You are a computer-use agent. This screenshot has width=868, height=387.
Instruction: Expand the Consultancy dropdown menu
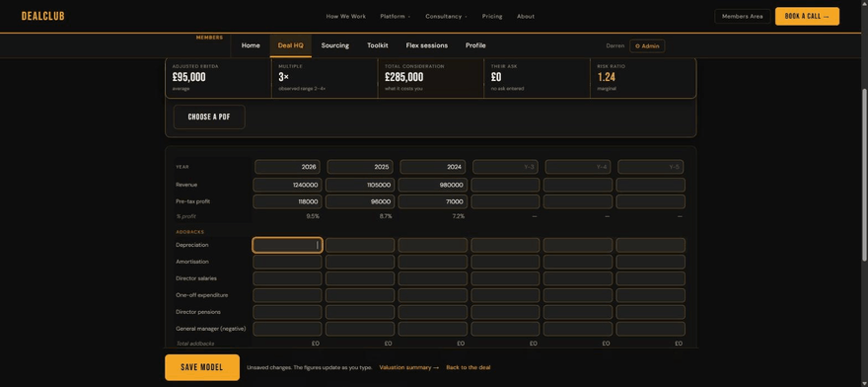coord(446,17)
